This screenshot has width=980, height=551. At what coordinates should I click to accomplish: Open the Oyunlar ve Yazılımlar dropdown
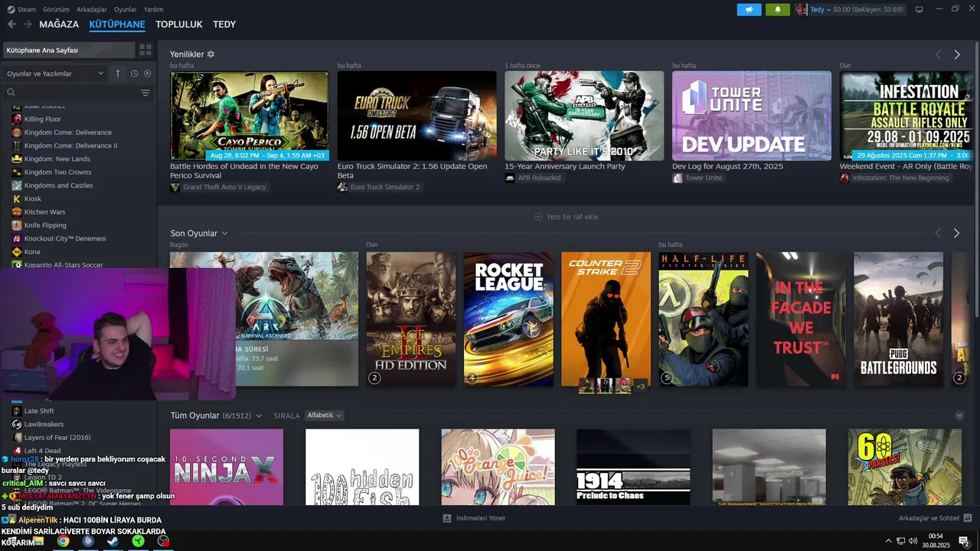pos(55,73)
